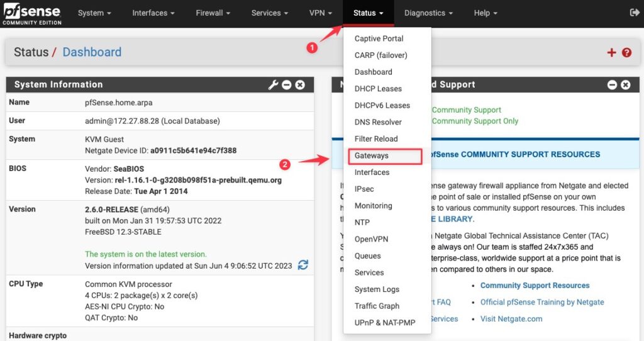This screenshot has width=644, height=341.
Task: Click the Netgate Device ID value
Action: pyautogui.click(x=194, y=151)
